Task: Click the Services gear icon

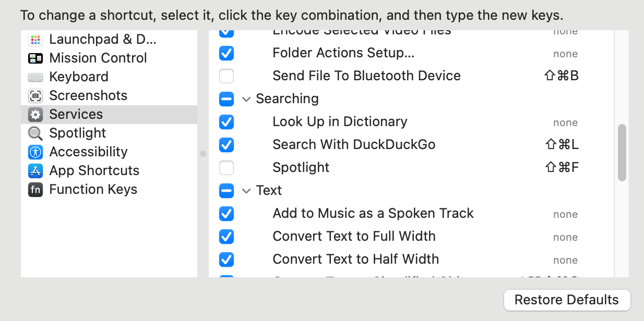Action: pyautogui.click(x=35, y=115)
